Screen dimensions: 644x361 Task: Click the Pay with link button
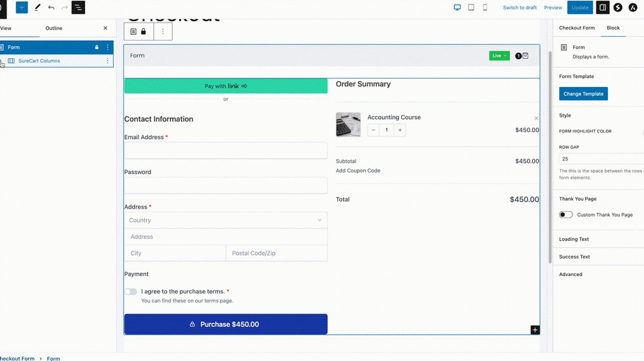tap(226, 86)
